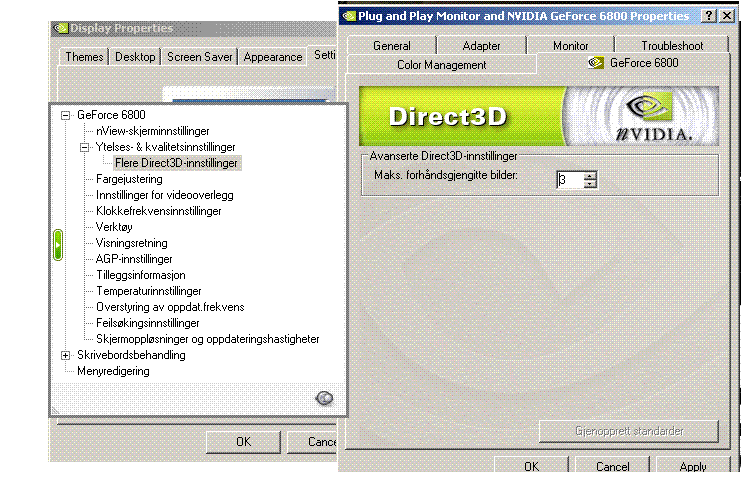Open Appearance tab in Display Properties

click(273, 57)
